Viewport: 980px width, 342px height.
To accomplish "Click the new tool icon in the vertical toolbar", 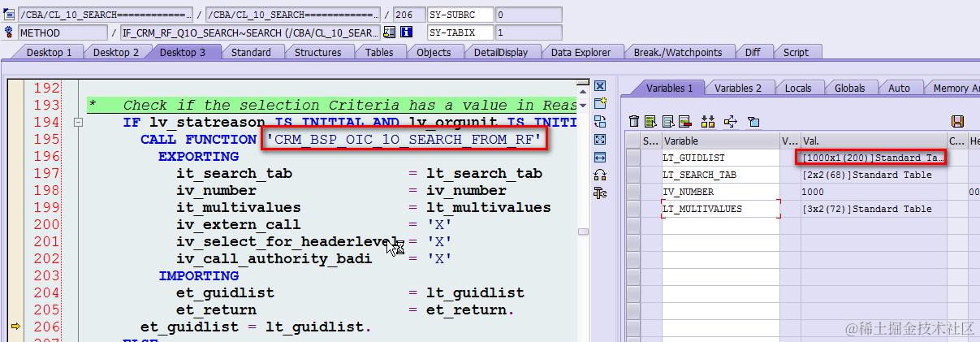I will (600, 104).
